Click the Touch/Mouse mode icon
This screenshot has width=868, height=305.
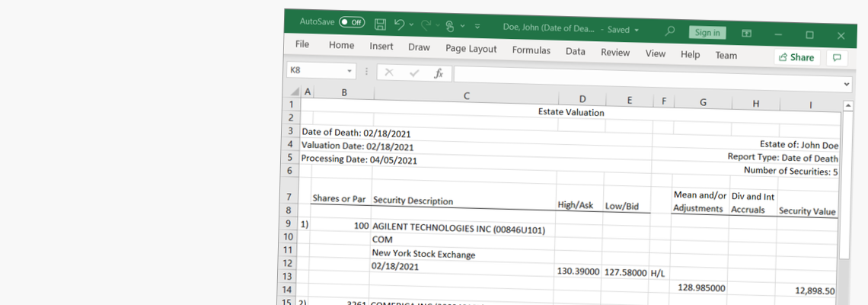tap(449, 26)
